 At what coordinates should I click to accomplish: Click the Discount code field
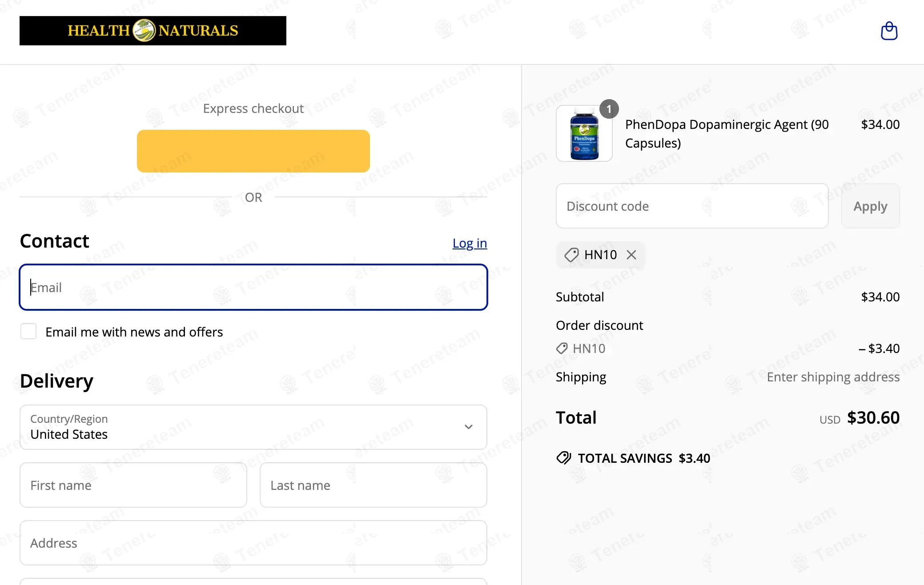692,206
